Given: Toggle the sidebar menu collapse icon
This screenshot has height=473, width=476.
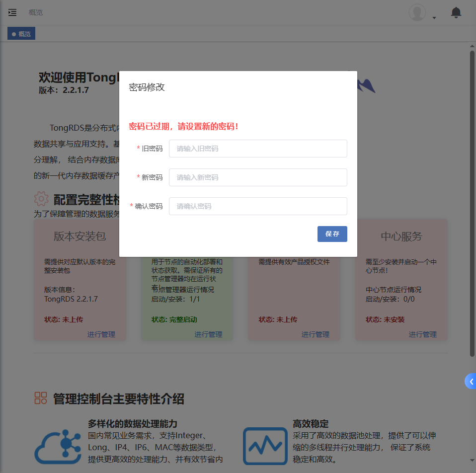Looking at the screenshot, I should pos(12,12).
